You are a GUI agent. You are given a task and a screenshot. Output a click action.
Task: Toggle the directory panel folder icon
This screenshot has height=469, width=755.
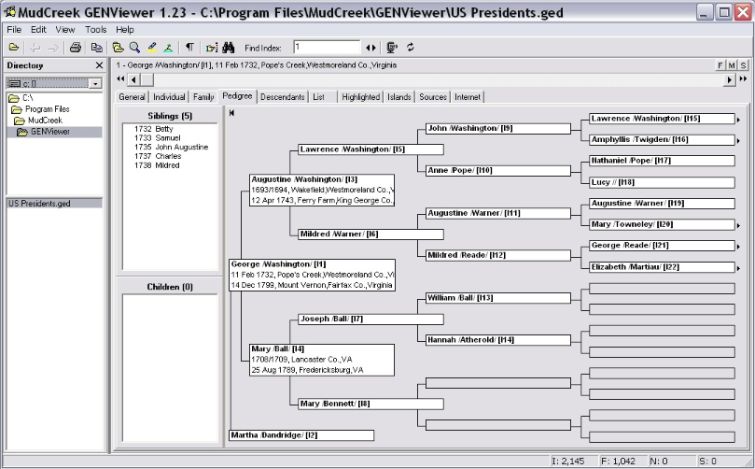coord(117,47)
